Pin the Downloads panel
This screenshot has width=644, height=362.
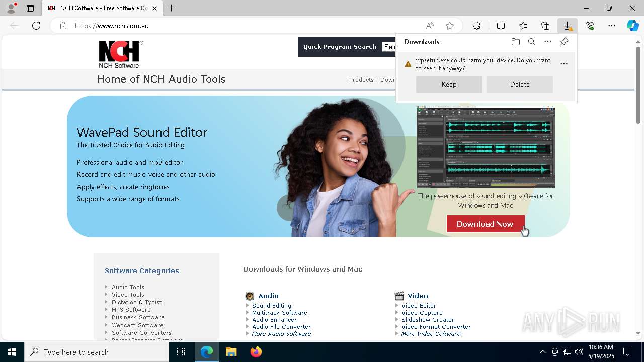564,42
